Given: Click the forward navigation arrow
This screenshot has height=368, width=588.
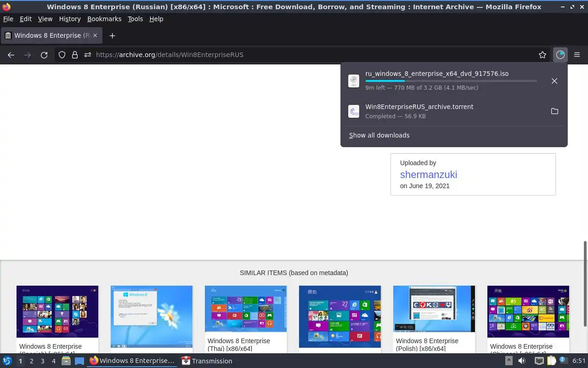Looking at the screenshot, I should (x=28, y=55).
